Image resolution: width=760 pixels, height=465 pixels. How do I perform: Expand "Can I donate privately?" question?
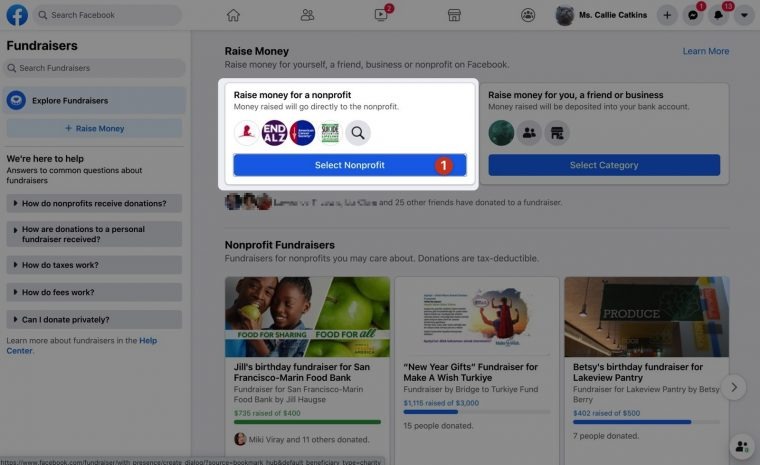(x=94, y=319)
